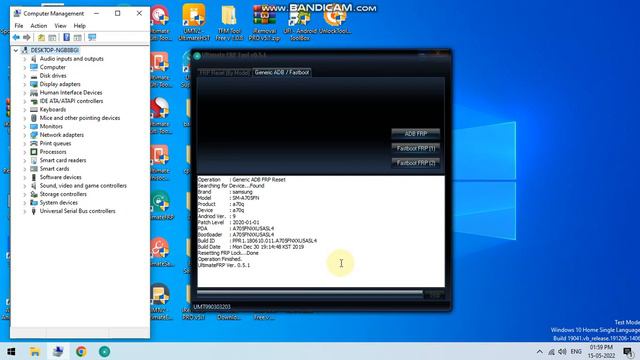Expand Keyboards category
Viewport: 640px width, 360px height.
(x=25, y=109)
